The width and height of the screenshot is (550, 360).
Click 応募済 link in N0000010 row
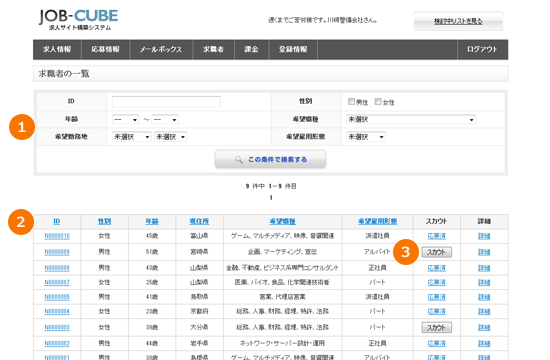coord(437,236)
